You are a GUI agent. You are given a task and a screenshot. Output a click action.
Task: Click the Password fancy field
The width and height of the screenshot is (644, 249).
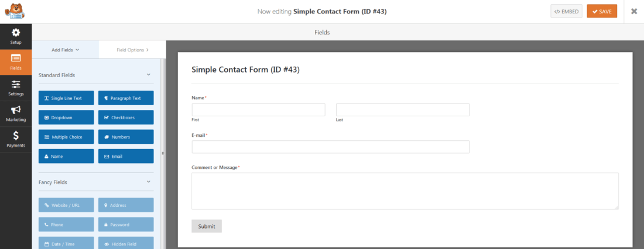tap(126, 224)
